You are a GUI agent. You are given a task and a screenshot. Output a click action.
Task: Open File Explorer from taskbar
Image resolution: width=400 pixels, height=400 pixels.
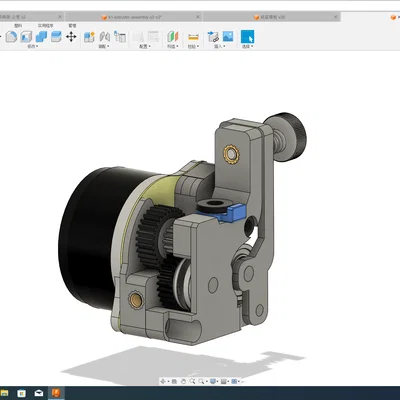[4, 393]
